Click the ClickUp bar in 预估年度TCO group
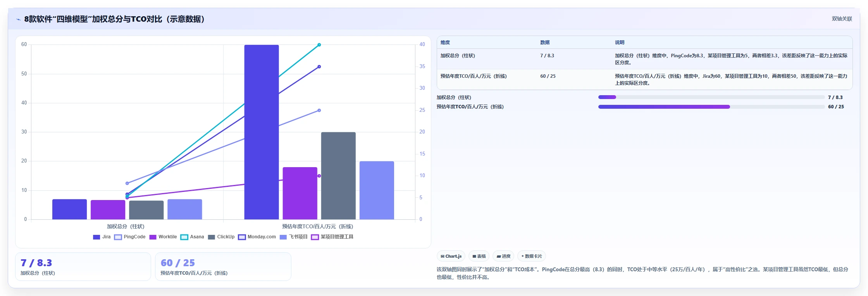This screenshot has height=296, width=868. point(338,176)
